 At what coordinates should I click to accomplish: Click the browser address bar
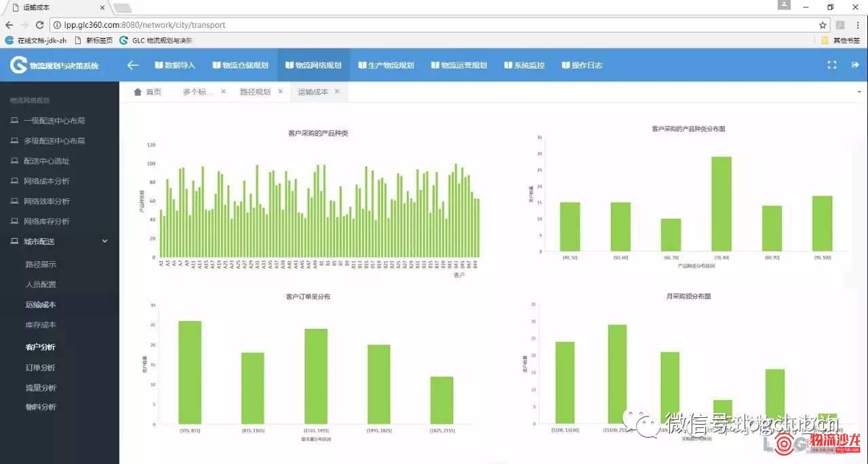[434, 25]
